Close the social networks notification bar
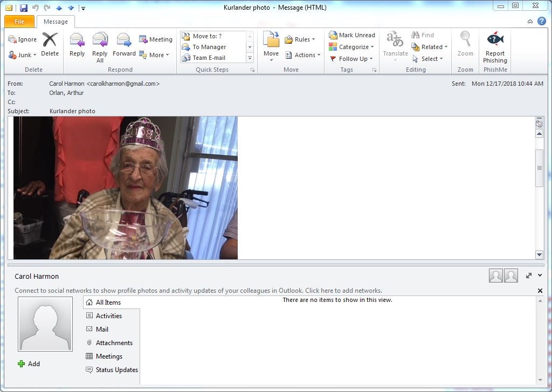Image resolution: width=552 pixels, height=392 pixels. click(x=540, y=291)
